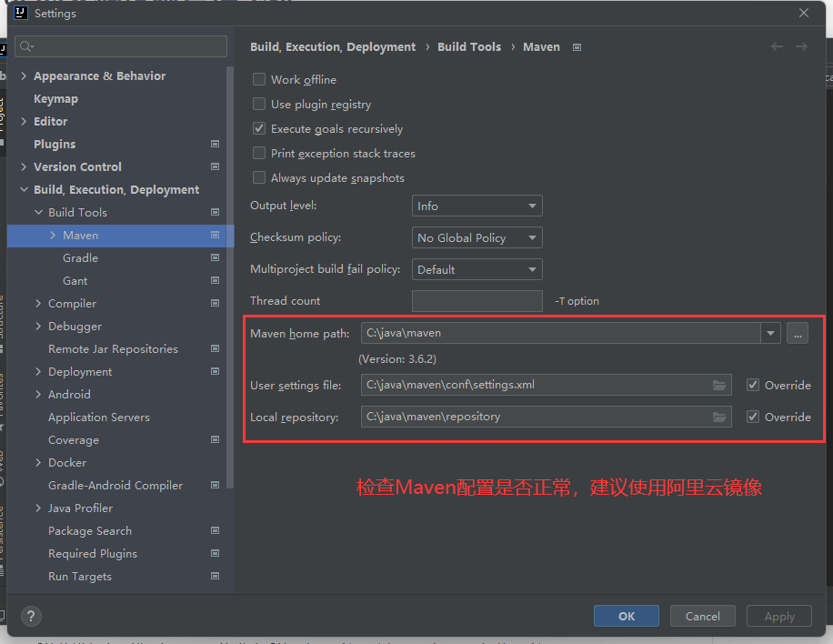
Task: Click project-level marker icon beside Gradle-Android Compiler
Action: [x=216, y=485]
